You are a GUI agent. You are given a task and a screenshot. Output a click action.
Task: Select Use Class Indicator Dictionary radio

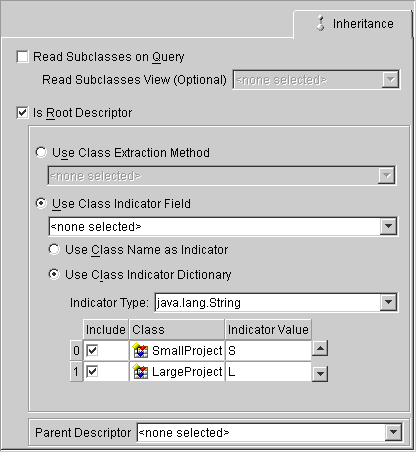pos(54,274)
